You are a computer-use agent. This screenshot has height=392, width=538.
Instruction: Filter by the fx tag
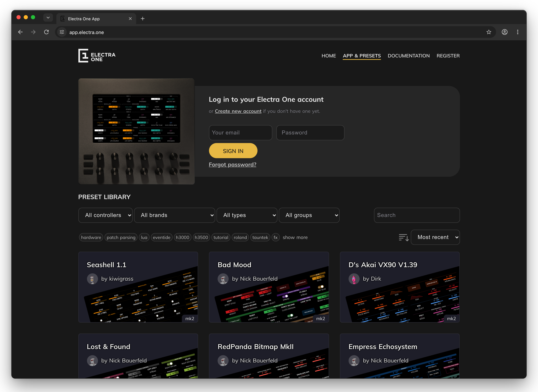(276, 237)
